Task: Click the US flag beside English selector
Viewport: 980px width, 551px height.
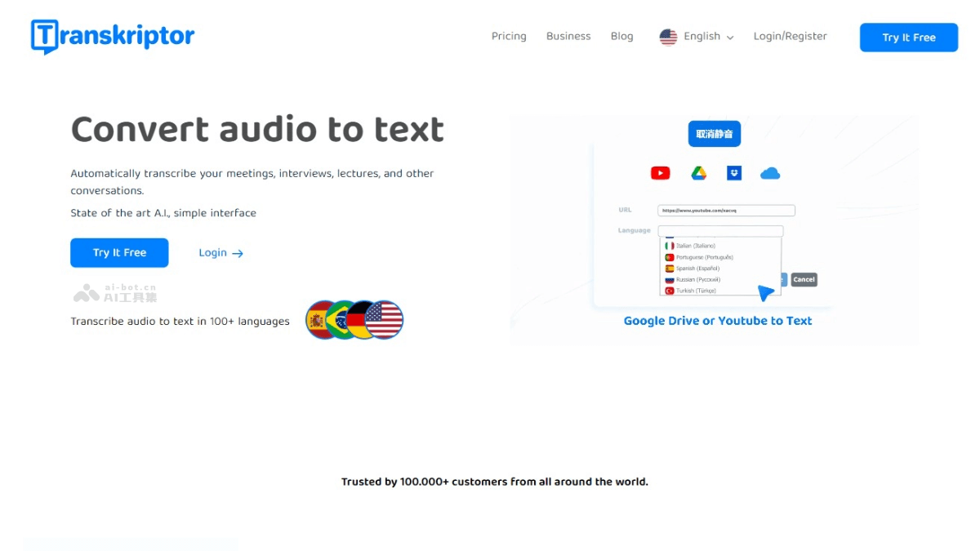Action: (669, 36)
